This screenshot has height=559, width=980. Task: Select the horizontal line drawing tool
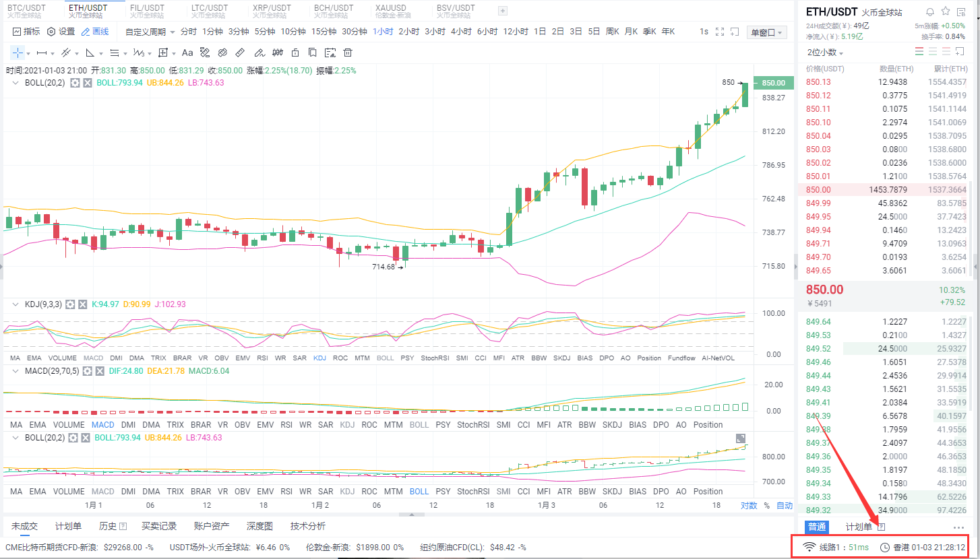(42, 53)
